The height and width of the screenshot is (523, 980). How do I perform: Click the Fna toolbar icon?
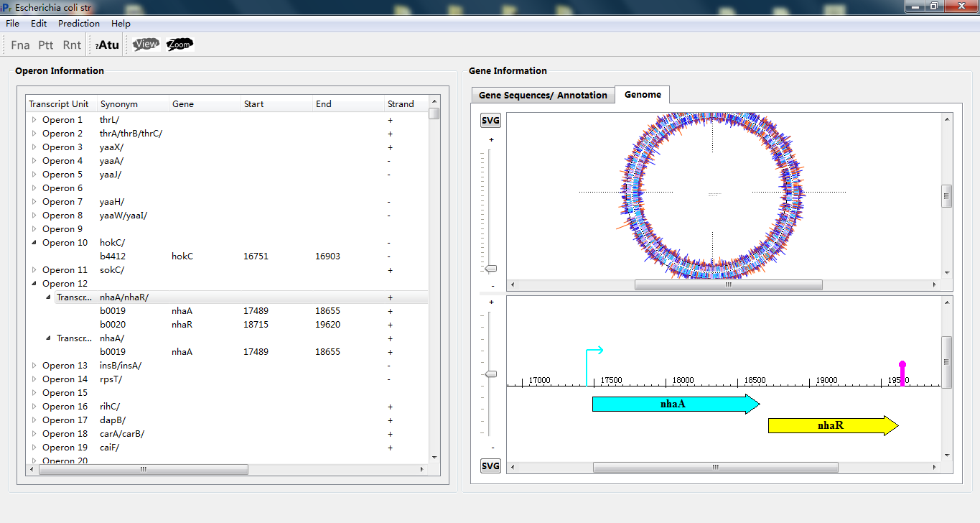(x=20, y=45)
